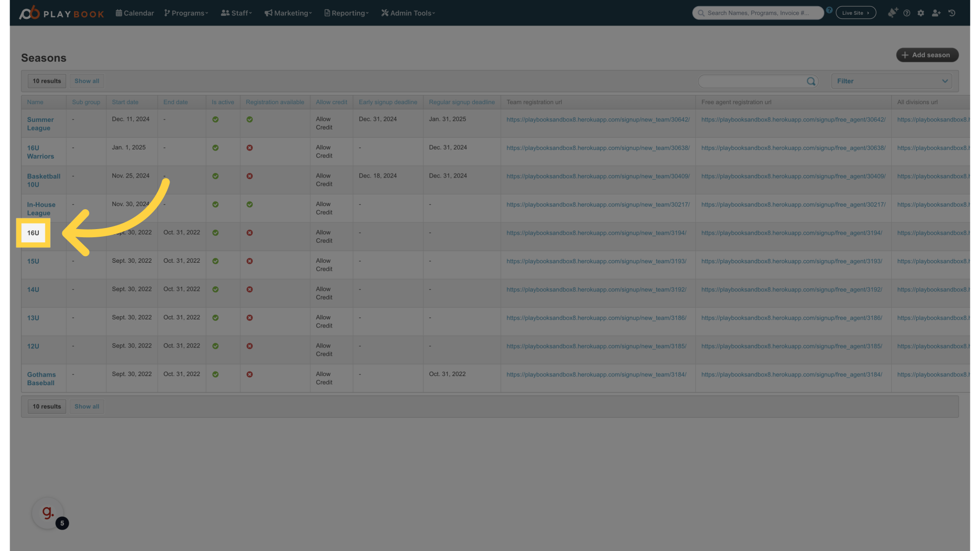980x551 pixels.
Task: Open team registration url ending new_team/3194
Action: point(597,233)
